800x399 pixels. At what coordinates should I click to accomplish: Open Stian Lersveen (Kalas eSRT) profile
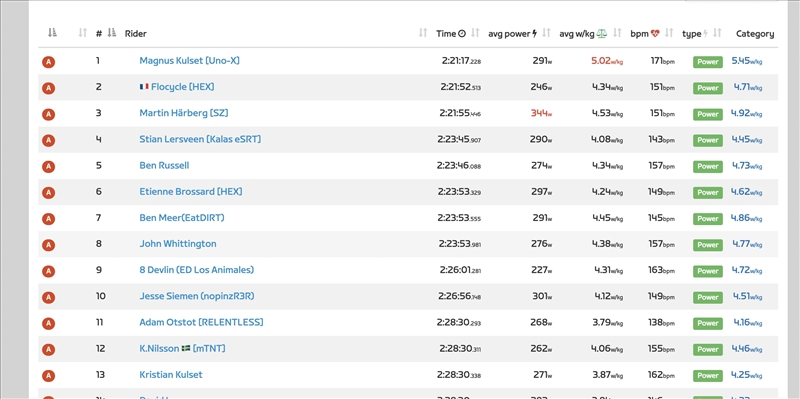(200, 139)
